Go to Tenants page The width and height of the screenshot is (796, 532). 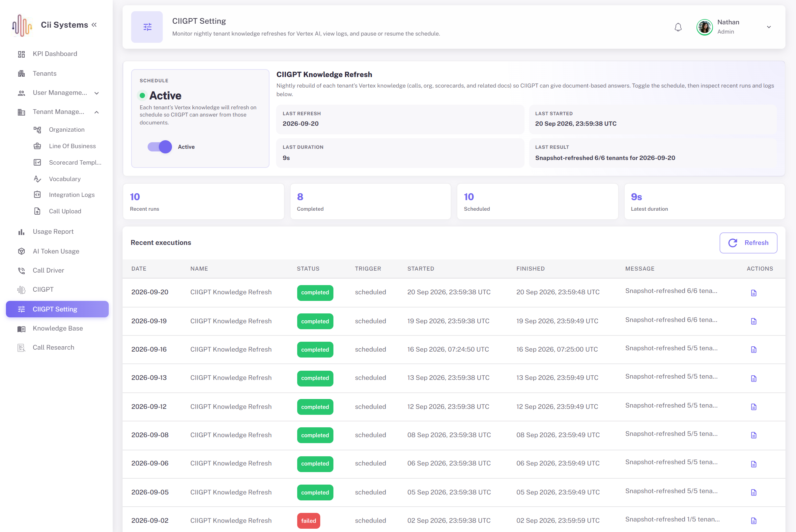point(44,74)
